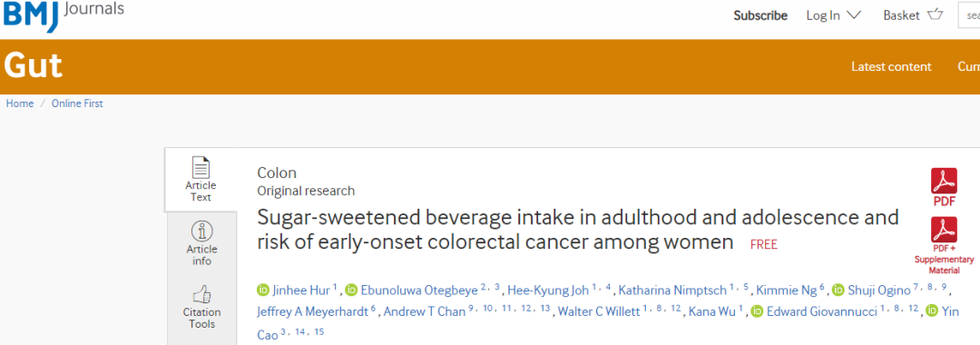Expand the Log In dropdown chevron
Image resolution: width=980 pixels, height=345 pixels.
coord(854,15)
